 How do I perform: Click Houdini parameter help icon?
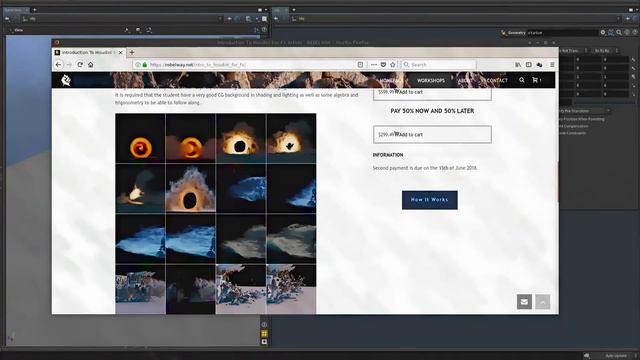[635, 32]
